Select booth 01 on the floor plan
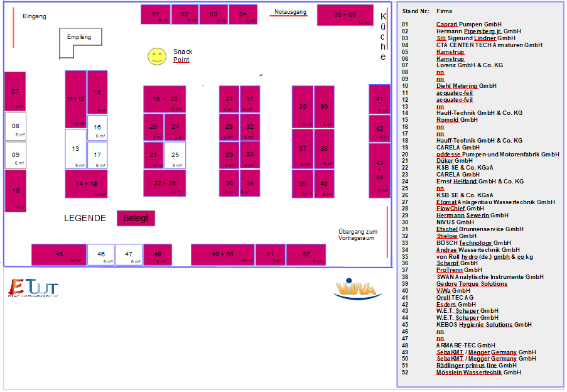Viewport: 567px width, 392px height. click(156, 14)
